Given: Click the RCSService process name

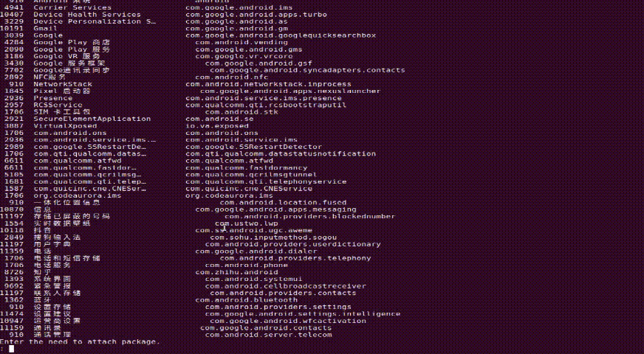Looking at the screenshot, I should coord(58,105).
